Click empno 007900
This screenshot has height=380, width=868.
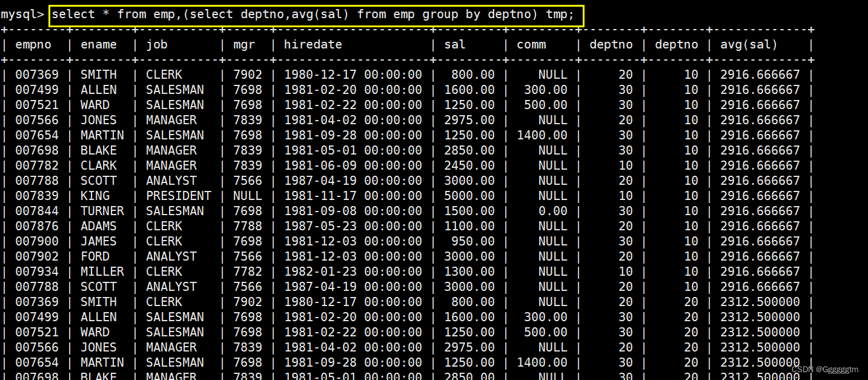pyautogui.click(x=37, y=241)
